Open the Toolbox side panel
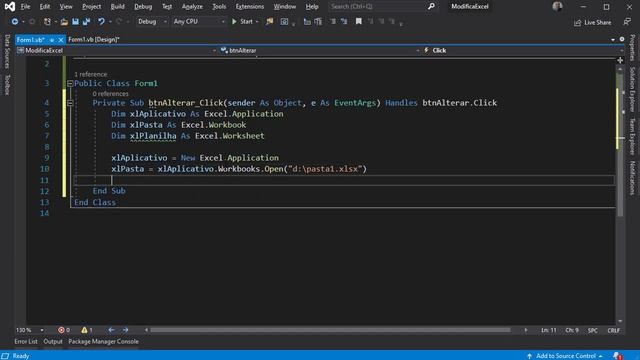The height and width of the screenshot is (360, 640). (7, 85)
